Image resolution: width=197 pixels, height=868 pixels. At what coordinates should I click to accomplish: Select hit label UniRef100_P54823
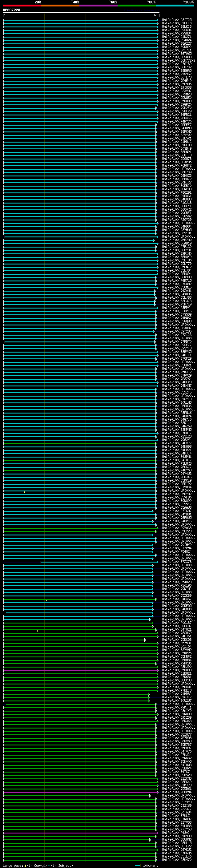(177, 582)
